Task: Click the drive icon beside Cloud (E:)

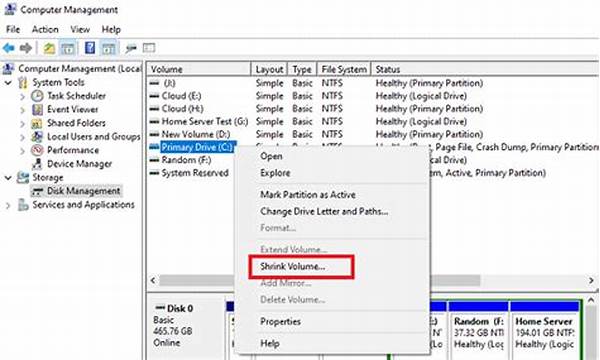Action: (x=154, y=96)
